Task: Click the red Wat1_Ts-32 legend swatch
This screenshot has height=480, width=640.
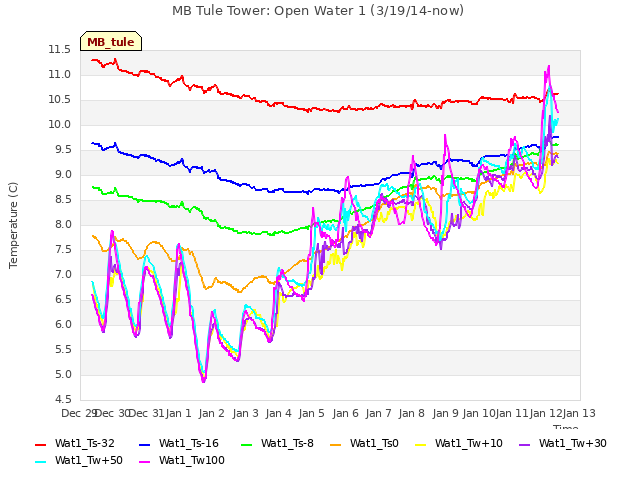Action: tap(41, 444)
